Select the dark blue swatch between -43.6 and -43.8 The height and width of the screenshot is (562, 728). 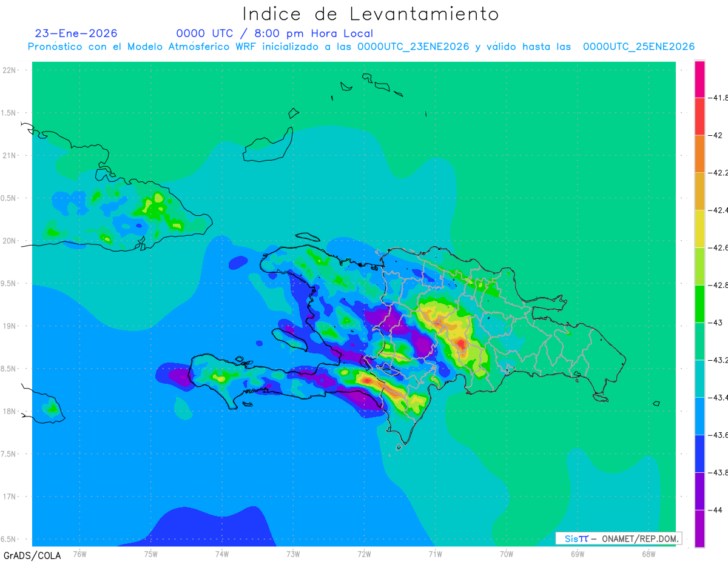(x=699, y=453)
